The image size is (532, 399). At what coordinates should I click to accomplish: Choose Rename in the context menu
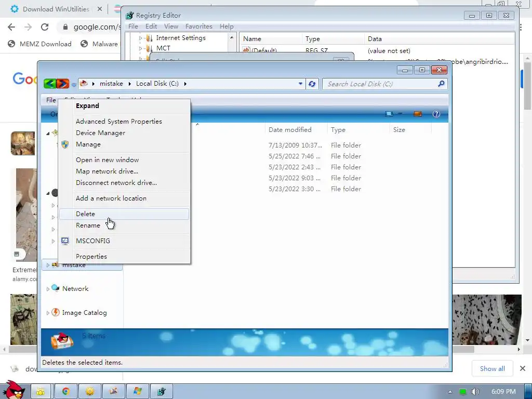[124, 225]
